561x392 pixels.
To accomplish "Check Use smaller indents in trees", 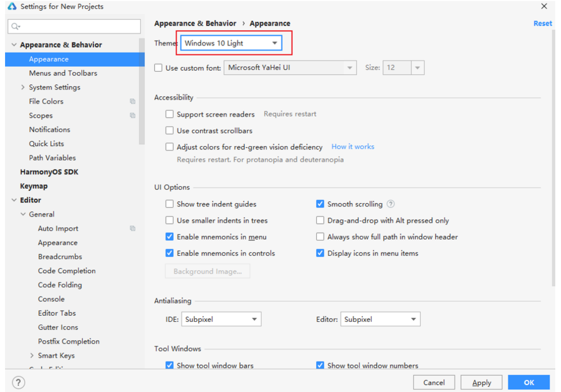I will pyautogui.click(x=169, y=220).
